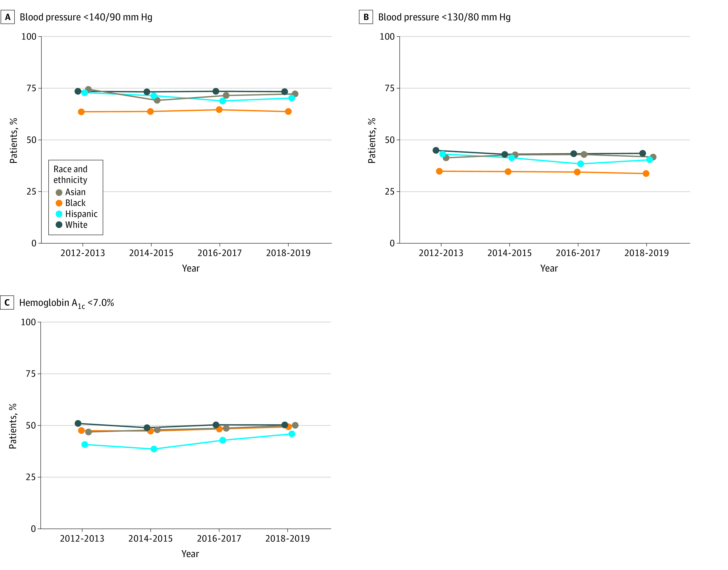Click the Black legend orange dot
The height and width of the screenshot is (570, 728).
tap(59, 203)
